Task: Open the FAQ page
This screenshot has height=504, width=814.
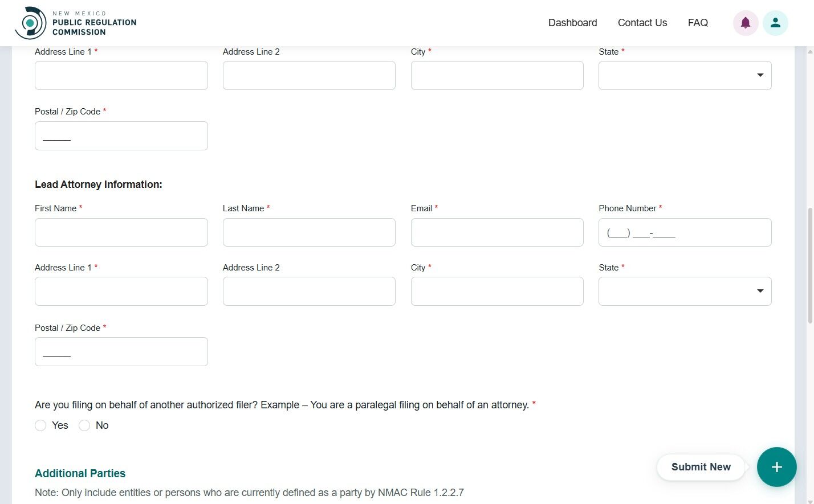Action: coord(698,23)
